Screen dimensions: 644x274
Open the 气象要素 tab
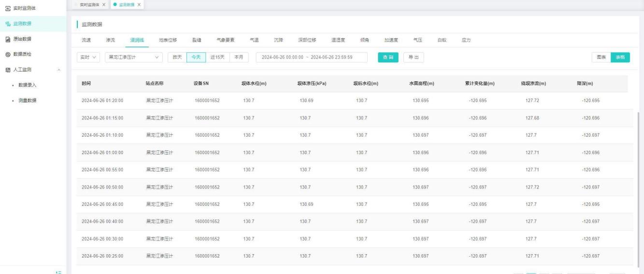(225, 40)
